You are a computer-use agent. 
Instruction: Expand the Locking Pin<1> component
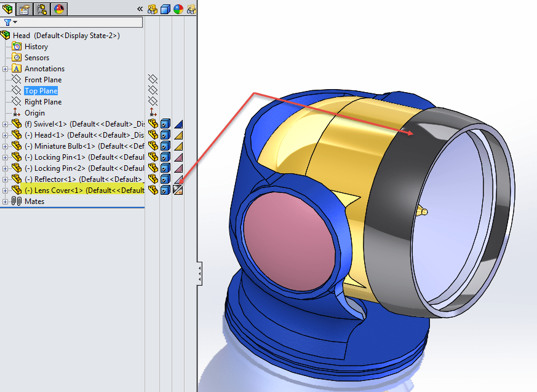click(x=5, y=157)
